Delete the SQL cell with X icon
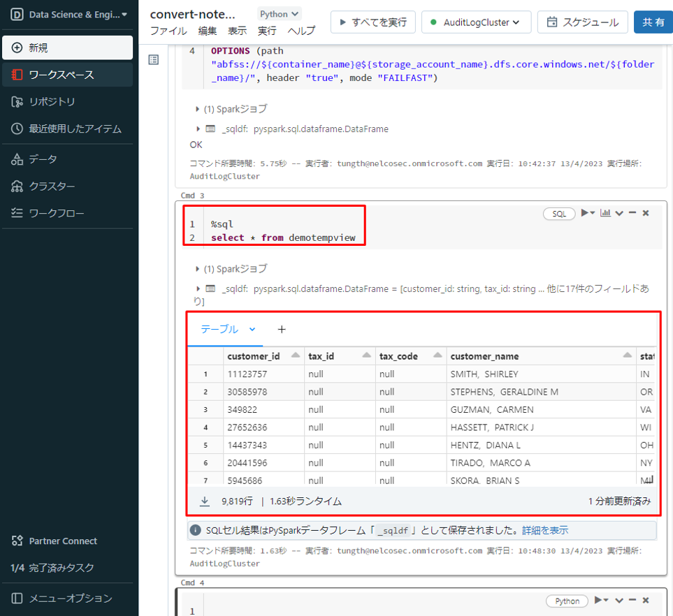673x616 pixels. 646,213
